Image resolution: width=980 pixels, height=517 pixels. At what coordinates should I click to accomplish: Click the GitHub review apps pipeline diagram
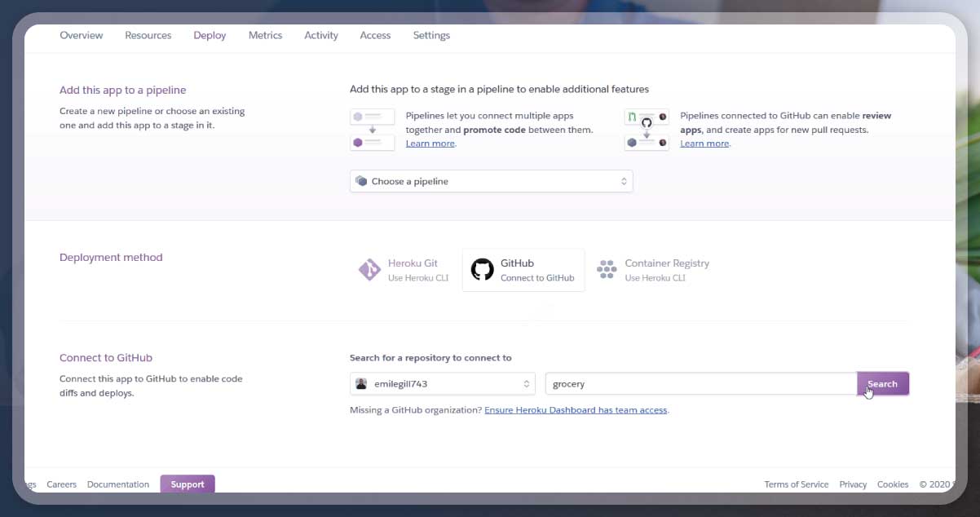[x=647, y=130]
